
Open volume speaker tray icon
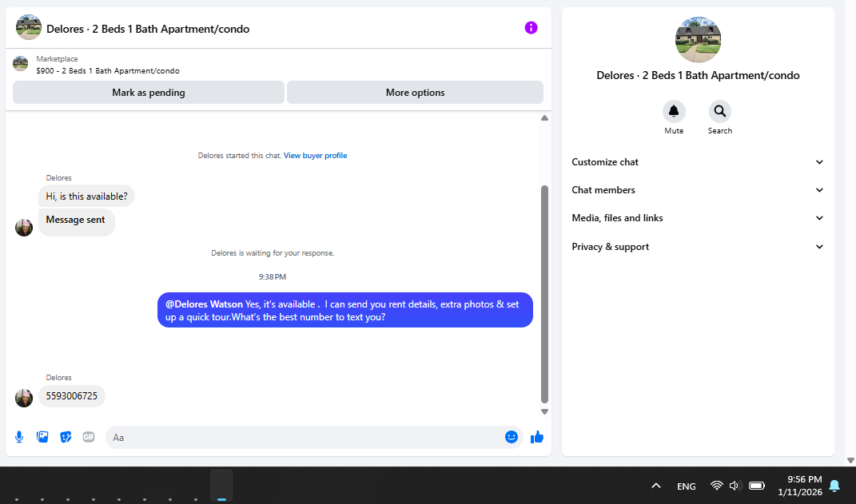[735, 486]
